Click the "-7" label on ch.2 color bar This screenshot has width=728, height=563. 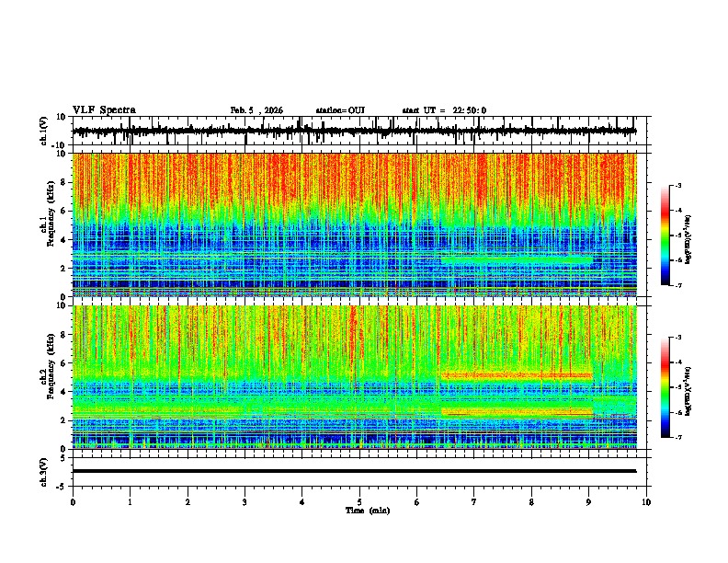coord(678,438)
